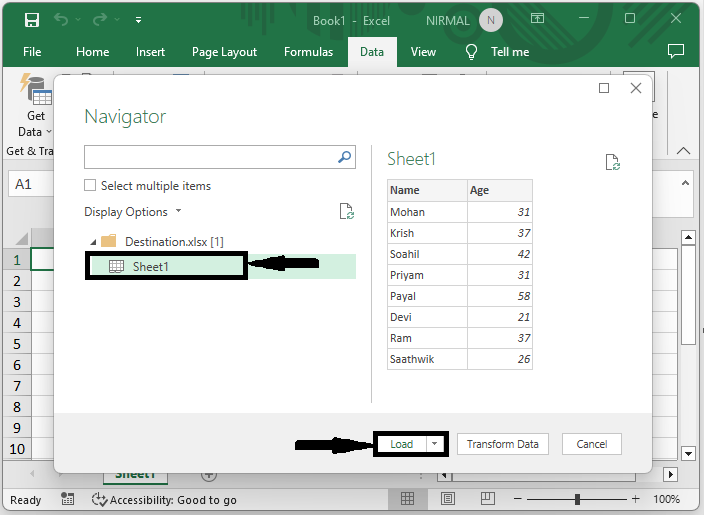704x515 pixels.
Task: Click vertical scrollbar down arrow
Action: pos(688,453)
